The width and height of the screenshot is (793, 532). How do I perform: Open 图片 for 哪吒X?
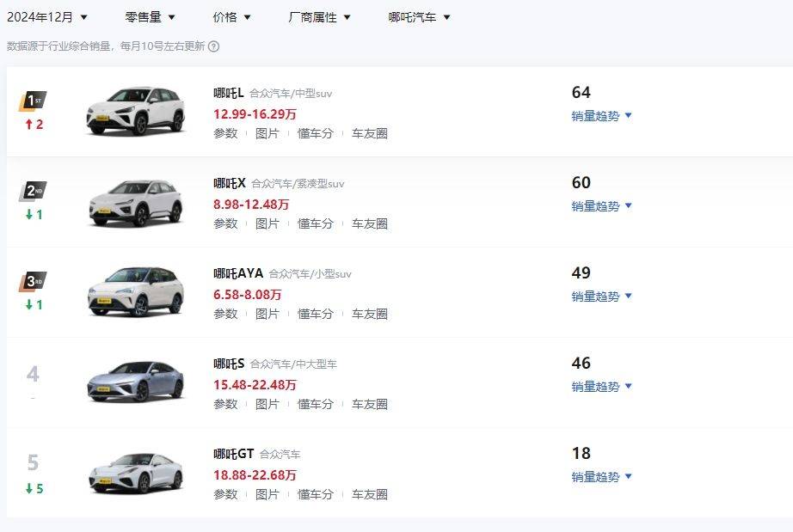[x=267, y=223]
